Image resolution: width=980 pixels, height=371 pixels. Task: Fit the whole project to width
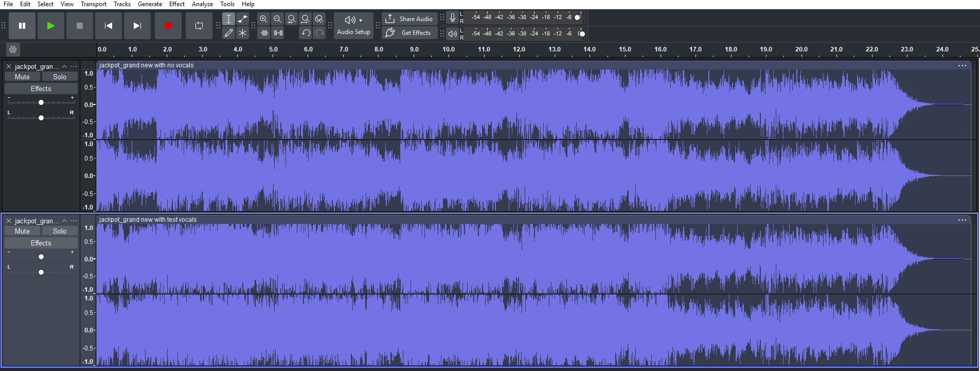pos(305,19)
